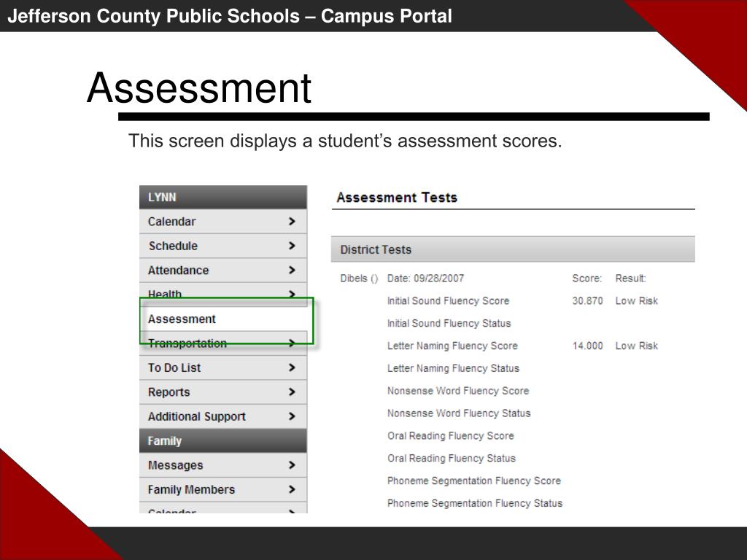The height and width of the screenshot is (560, 747).
Task: Open the Additional Support menu item
Action: [223, 416]
